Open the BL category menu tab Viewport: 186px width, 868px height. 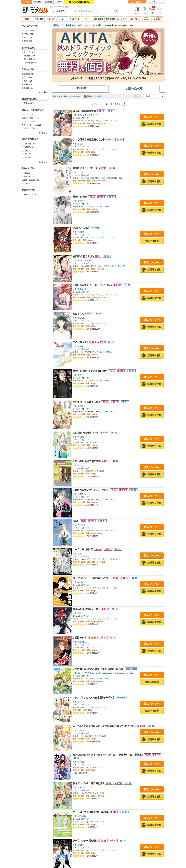62,19
